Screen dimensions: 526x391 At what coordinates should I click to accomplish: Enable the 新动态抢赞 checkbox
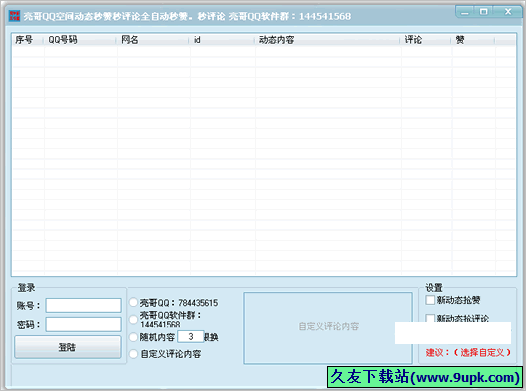[x=430, y=300]
